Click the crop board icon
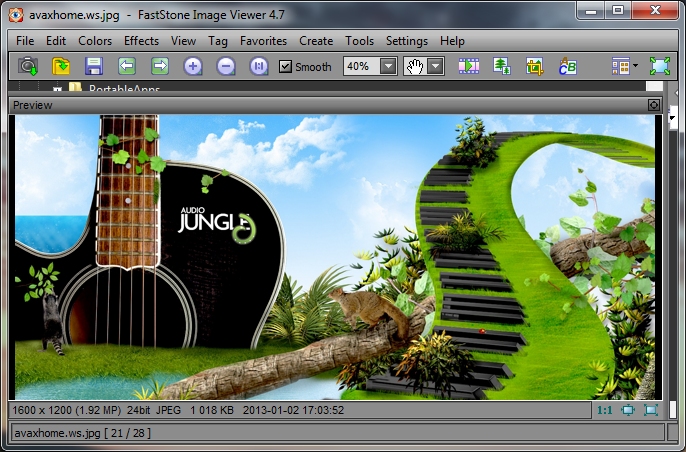This screenshot has width=686, height=452. tap(535, 67)
